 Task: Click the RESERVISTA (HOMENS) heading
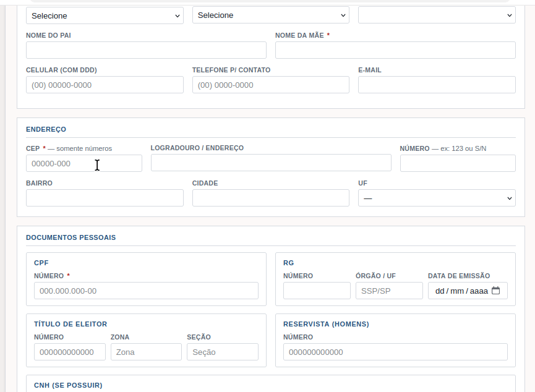[x=326, y=324]
